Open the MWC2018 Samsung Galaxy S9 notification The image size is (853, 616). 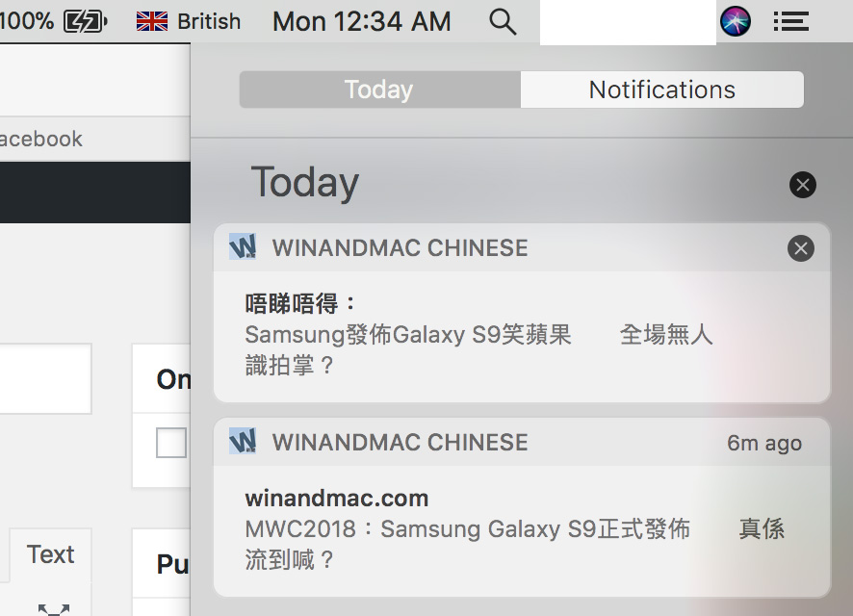(522, 531)
